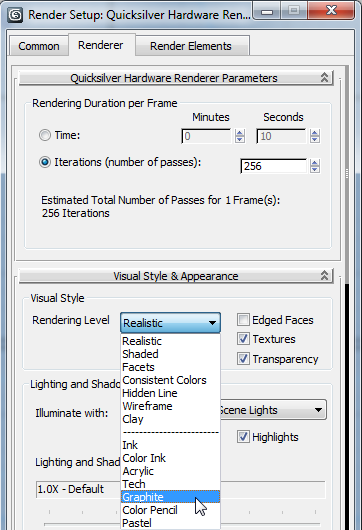Toggle the Highlights checkbox
Image resolution: width=362 pixels, height=530 pixels.
tap(243, 437)
